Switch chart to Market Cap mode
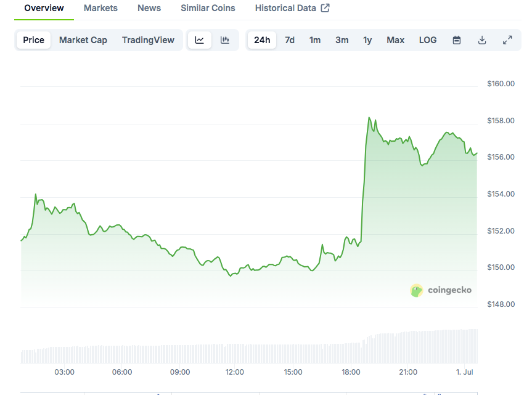 [x=83, y=40]
